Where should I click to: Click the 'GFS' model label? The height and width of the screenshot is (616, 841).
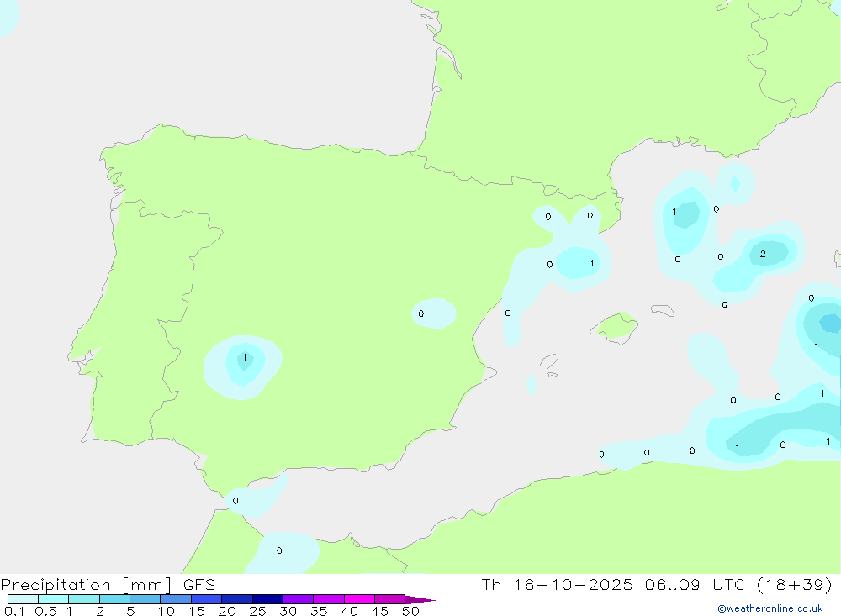199,585
